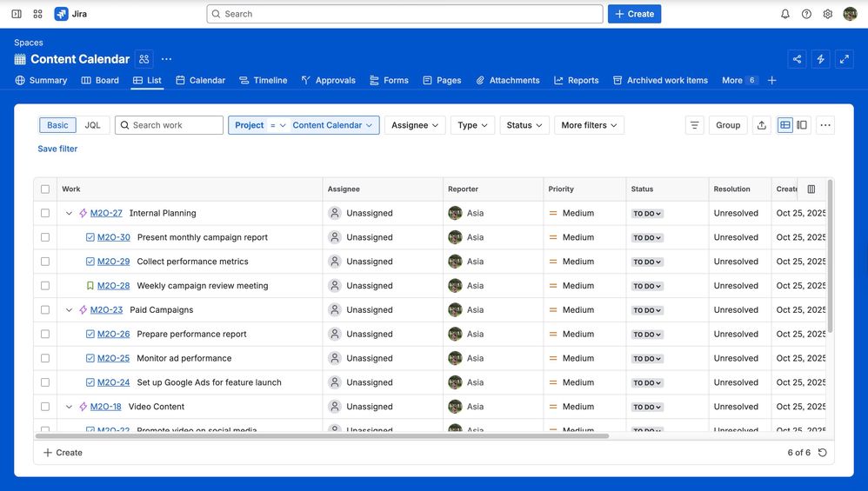The width and height of the screenshot is (868, 491).
Task: Click the export upload icon
Action: (762, 125)
